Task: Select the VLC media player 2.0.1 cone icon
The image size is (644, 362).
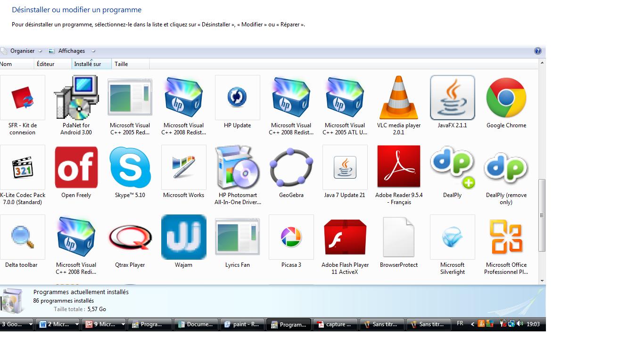Action: click(399, 98)
